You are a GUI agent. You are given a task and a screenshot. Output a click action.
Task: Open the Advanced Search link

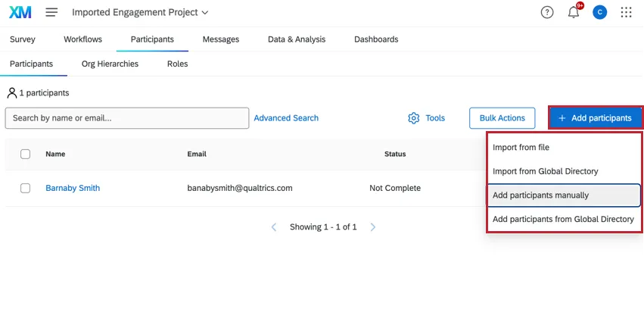(286, 118)
